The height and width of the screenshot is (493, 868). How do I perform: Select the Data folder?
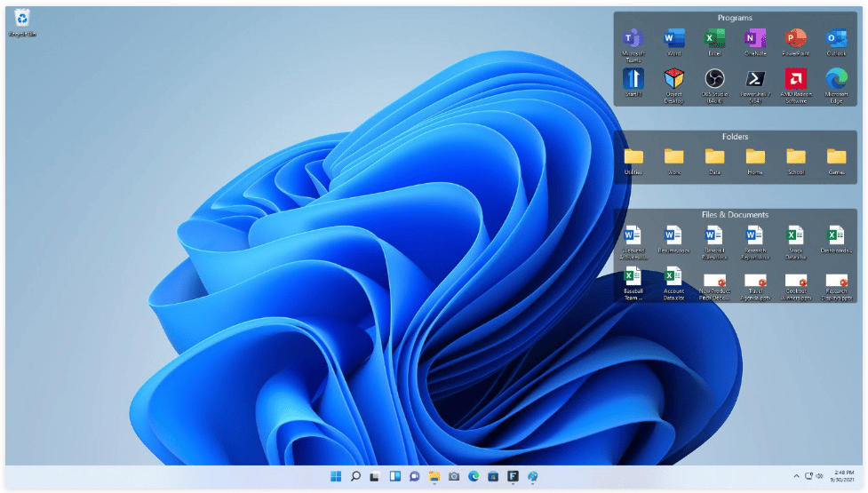tap(714, 162)
